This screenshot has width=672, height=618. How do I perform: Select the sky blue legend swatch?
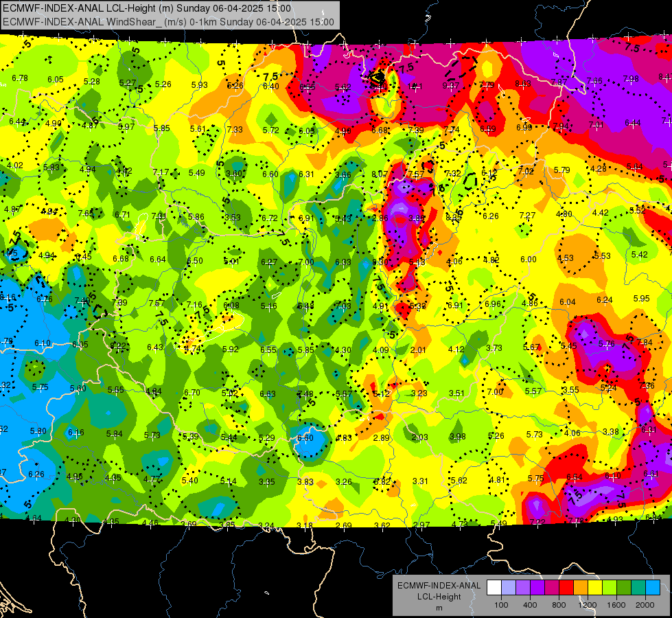[x=653, y=588]
